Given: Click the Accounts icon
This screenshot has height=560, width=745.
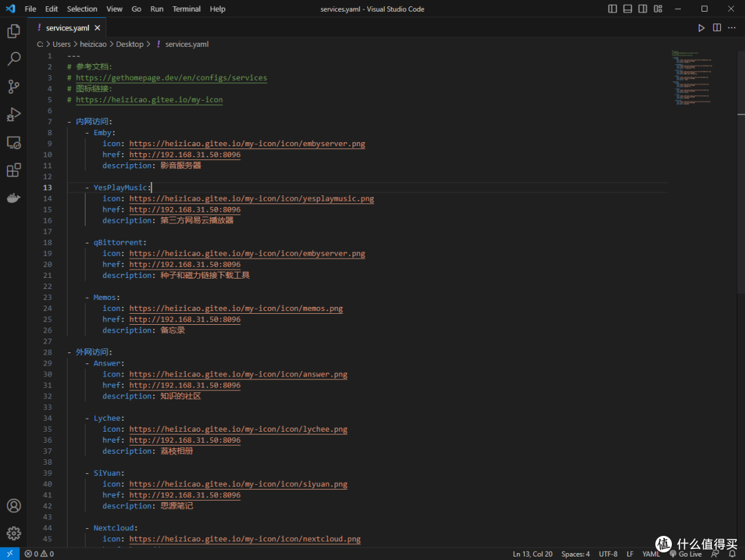Looking at the screenshot, I should pos(14,506).
